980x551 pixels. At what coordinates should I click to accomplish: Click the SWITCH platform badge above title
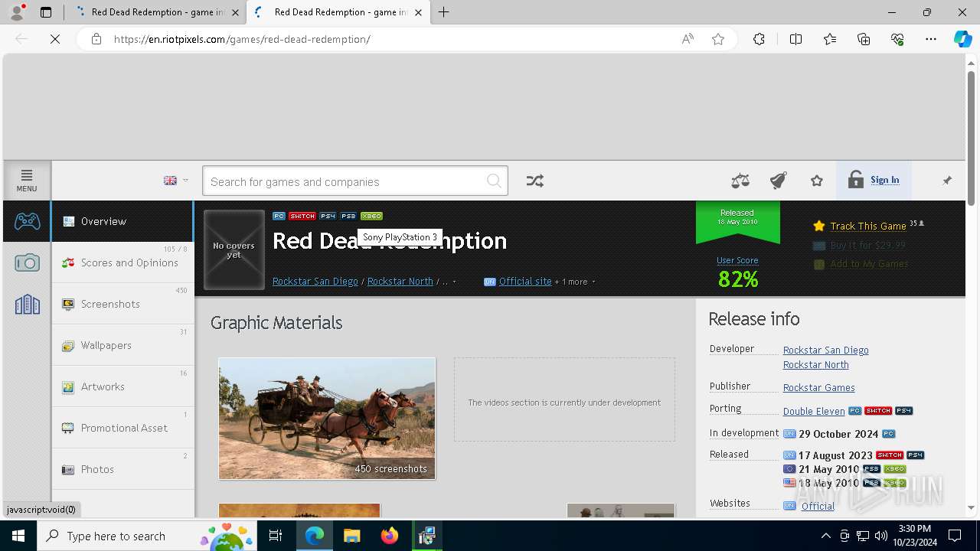pos(302,216)
